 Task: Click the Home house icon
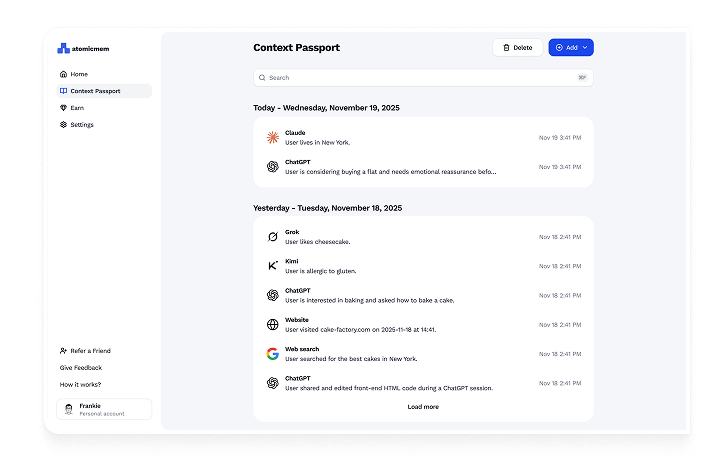click(x=63, y=74)
